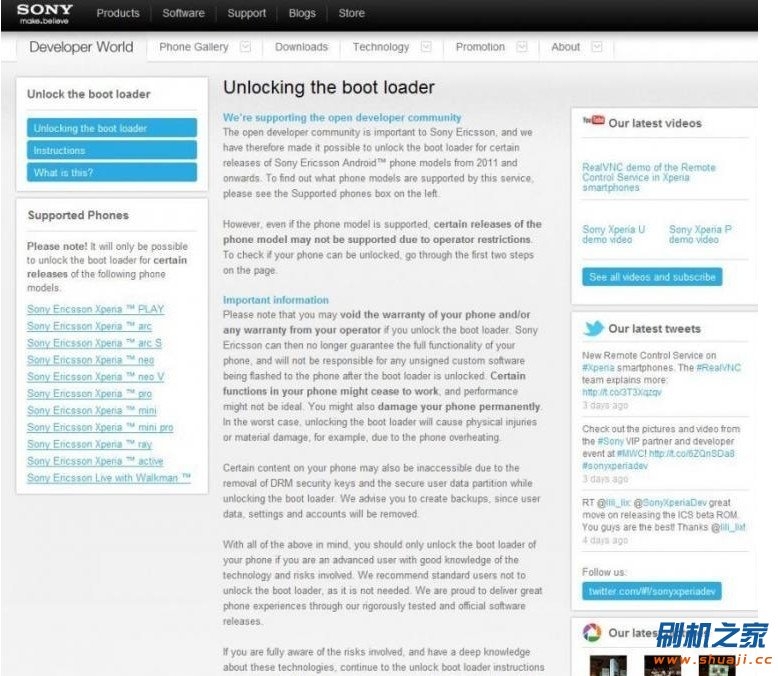Open the Software menu
The width and height of the screenshot is (778, 676).
[184, 13]
